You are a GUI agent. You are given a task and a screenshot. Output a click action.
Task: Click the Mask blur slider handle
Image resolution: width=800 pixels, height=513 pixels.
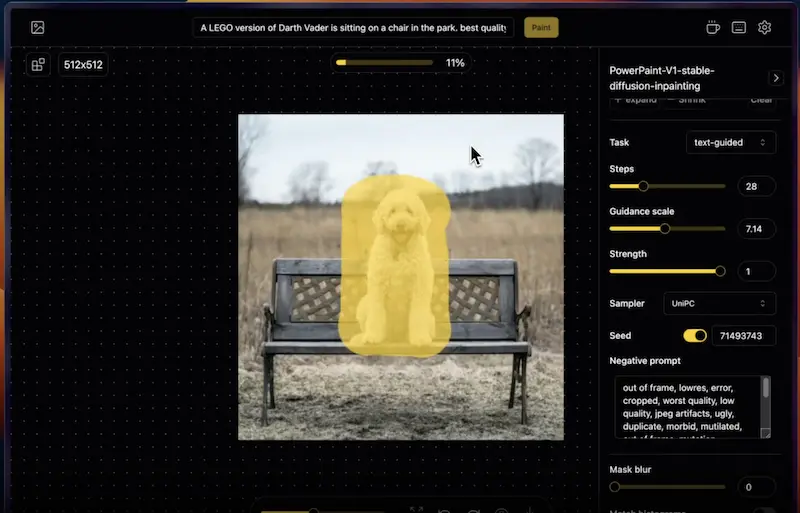pyautogui.click(x=615, y=487)
